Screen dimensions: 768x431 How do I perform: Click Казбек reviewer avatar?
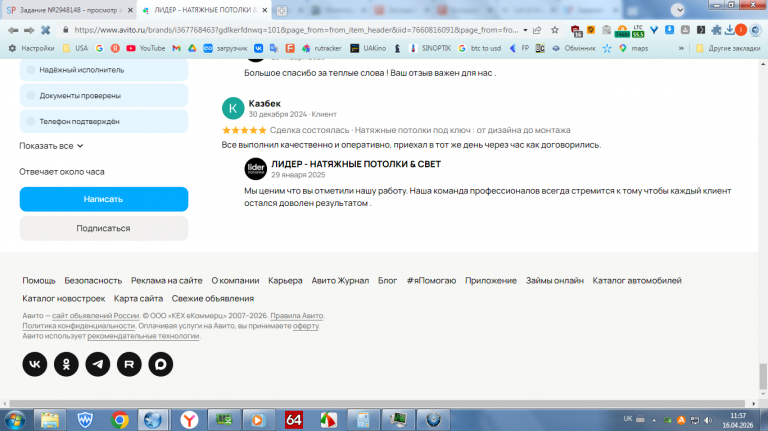coord(233,108)
